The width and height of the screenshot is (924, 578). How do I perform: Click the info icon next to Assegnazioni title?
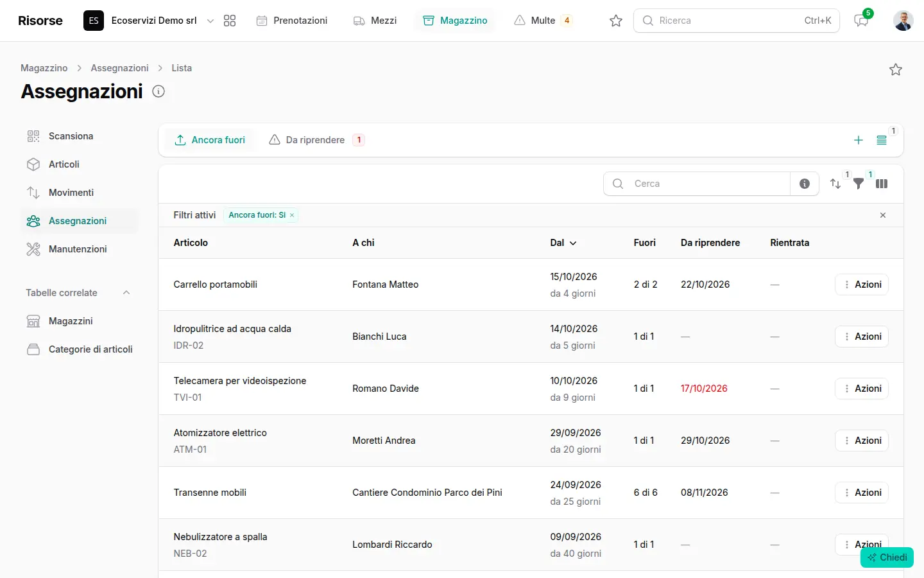click(x=158, y=91)
